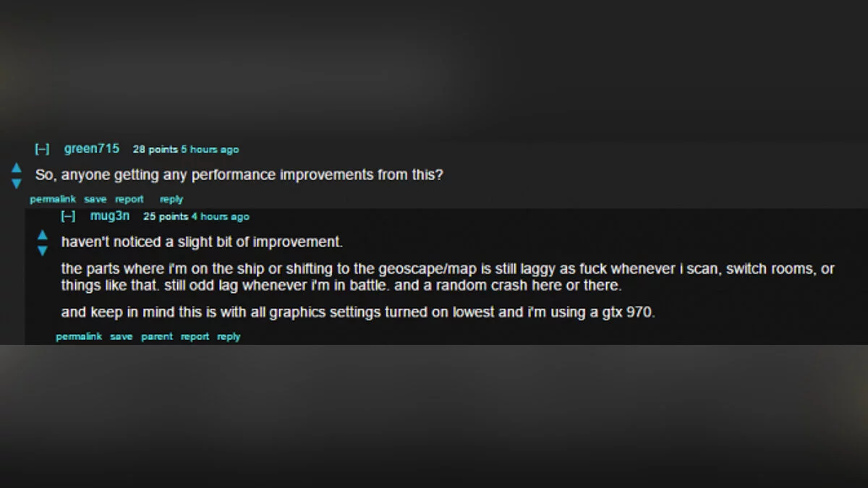Open mug3n's user profile

point(110,215)
